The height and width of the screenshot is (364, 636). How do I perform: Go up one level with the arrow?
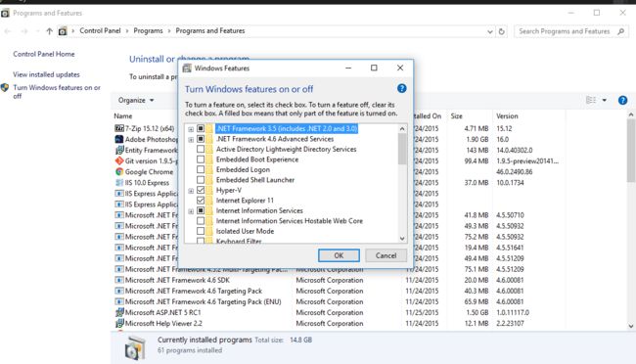click(49, 31)
